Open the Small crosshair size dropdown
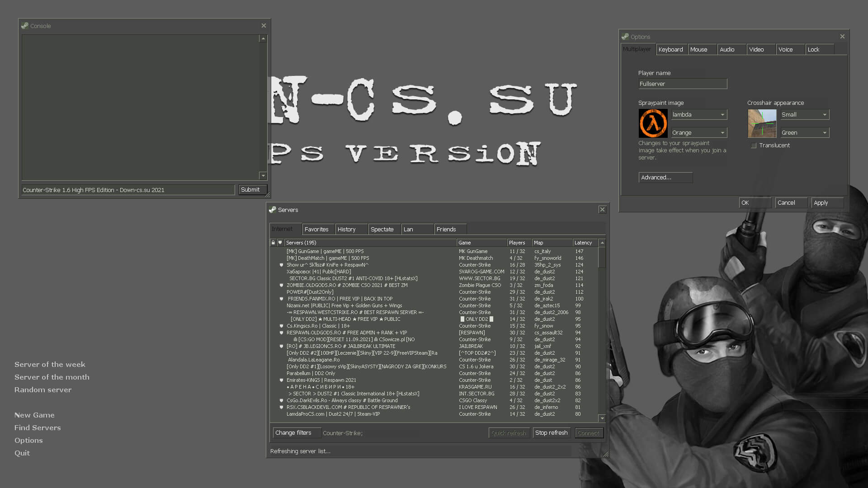Screen dimensions: 868x488 805,115
